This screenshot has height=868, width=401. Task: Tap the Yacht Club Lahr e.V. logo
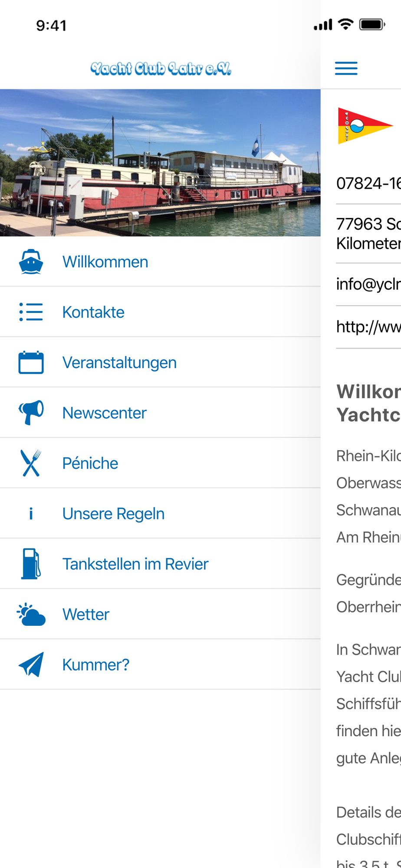pyautogui.click(x=161, y=68)
